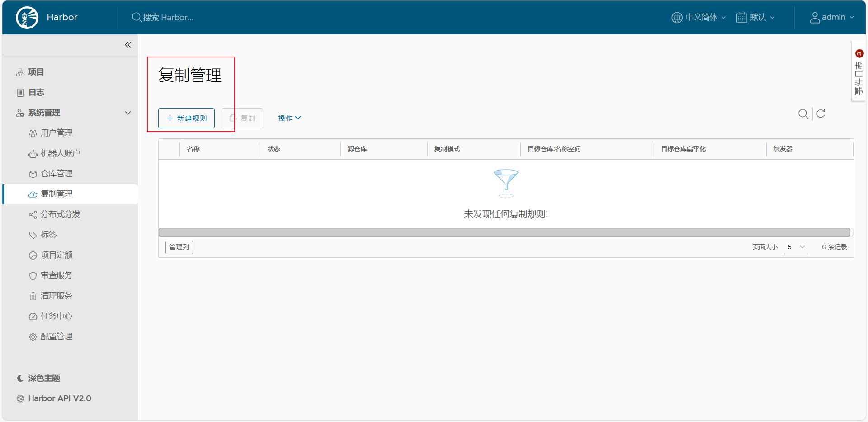Screen dimensions: 868x422
Task: Click the 项目 projects icon in sidebar
Action: pyautogui.click(x=20, y=72)
